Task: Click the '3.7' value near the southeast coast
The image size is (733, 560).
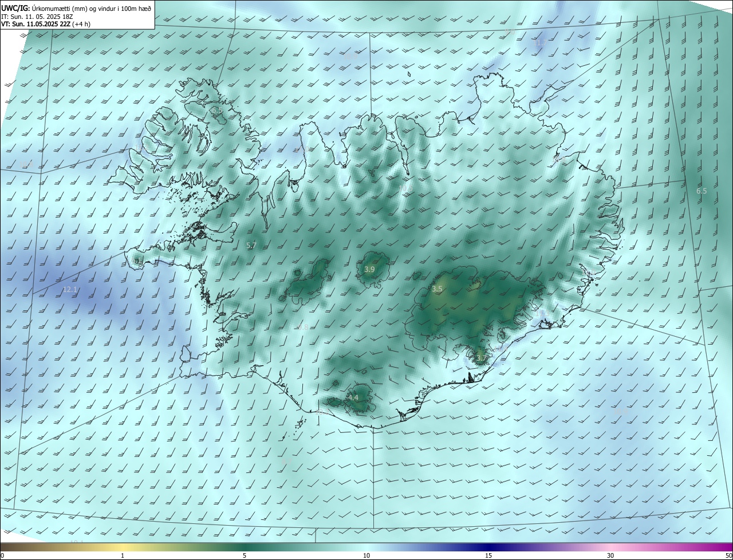Action: (481, 358)
